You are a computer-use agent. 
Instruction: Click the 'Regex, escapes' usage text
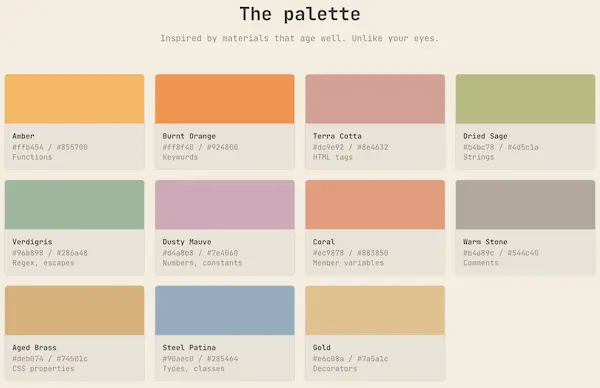[x=43, y=263]
